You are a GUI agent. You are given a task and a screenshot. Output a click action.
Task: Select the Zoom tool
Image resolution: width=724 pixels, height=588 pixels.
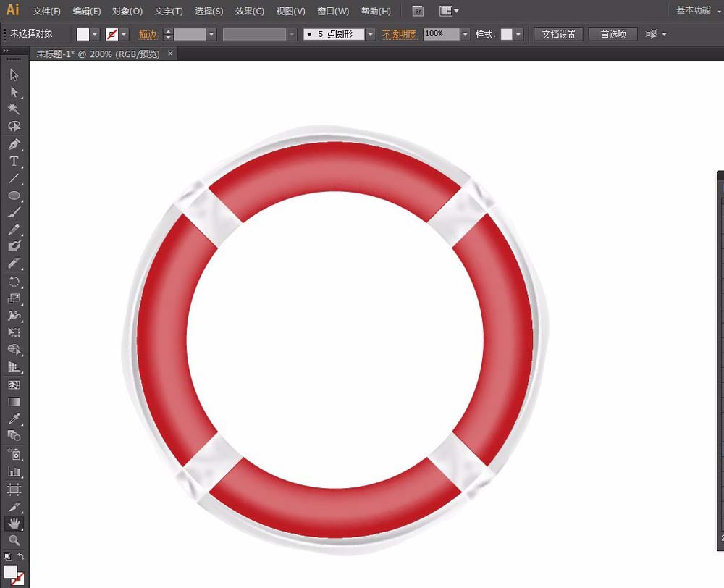(14, 539)
